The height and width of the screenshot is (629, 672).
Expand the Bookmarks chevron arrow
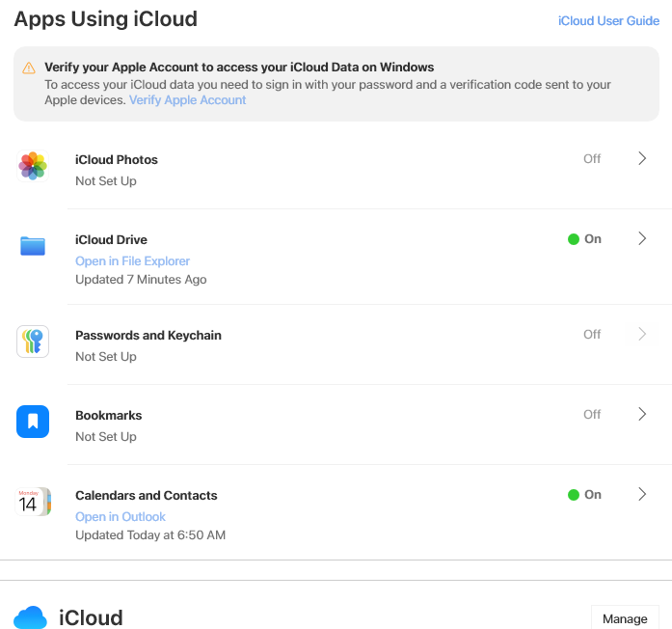642,415
